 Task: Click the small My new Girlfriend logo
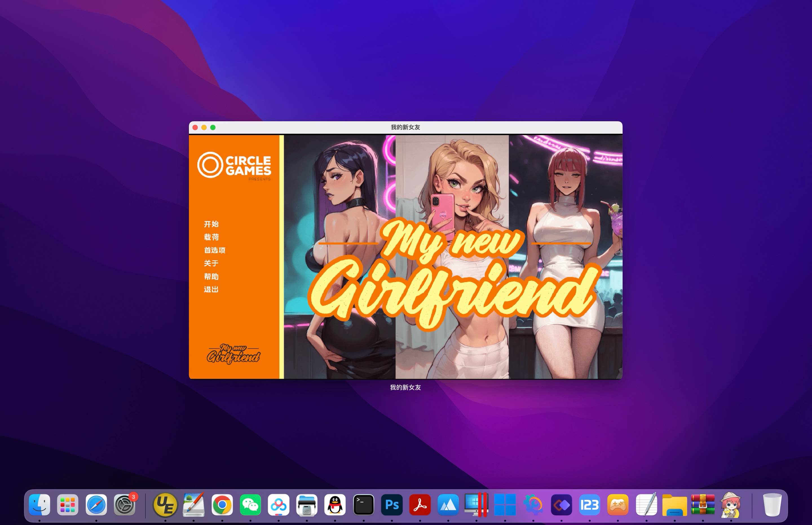tap(233, 354)
